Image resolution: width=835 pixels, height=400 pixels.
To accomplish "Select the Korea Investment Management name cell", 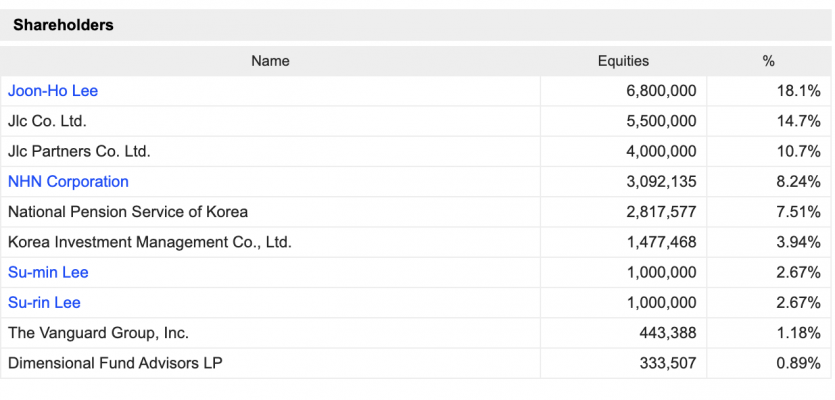I will click(150, 242).
